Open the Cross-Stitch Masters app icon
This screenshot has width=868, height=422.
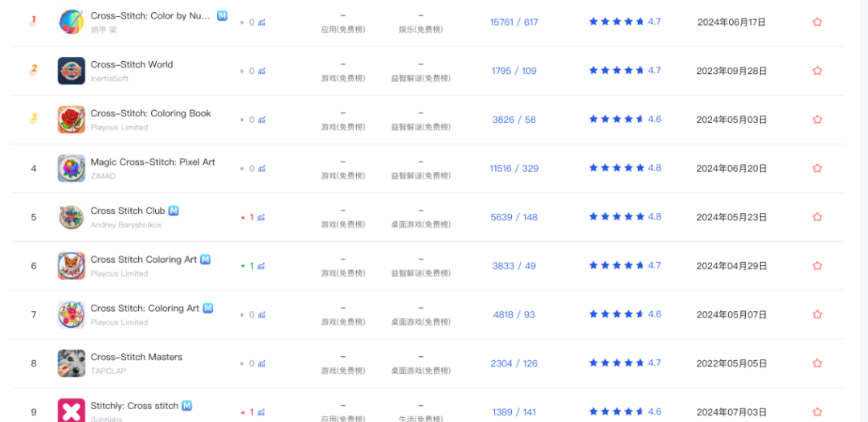coord(72,363)
